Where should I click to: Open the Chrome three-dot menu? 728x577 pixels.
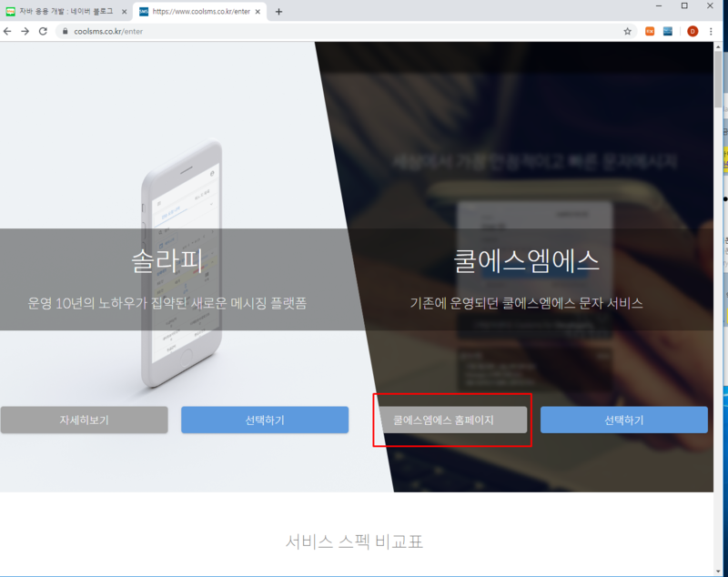(711, 31)
